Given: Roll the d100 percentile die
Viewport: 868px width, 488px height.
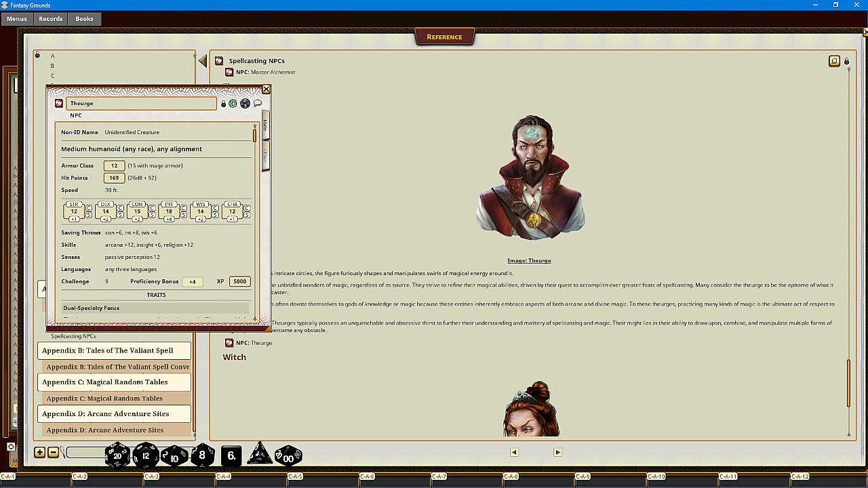Looking at the screenshot, I should click(288, 455).
